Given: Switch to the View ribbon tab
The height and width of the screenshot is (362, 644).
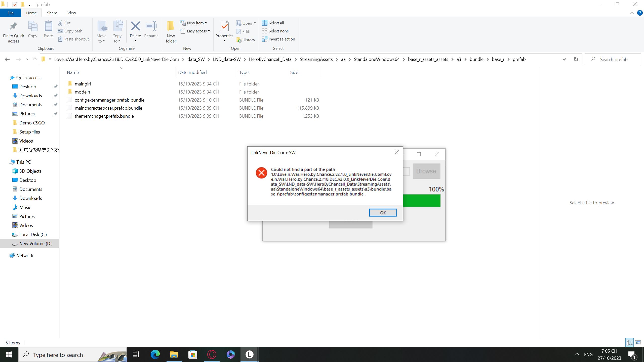Looking at the screenshot, I should click(71, 13).
